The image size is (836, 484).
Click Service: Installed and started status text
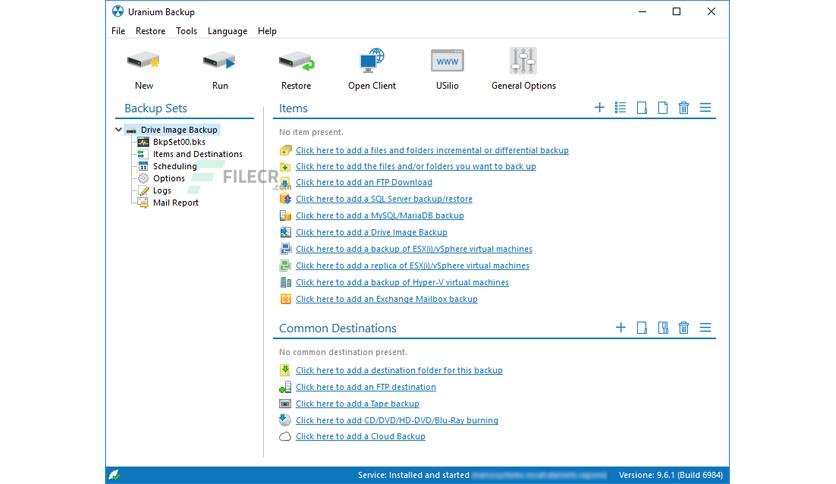[413, 475]
